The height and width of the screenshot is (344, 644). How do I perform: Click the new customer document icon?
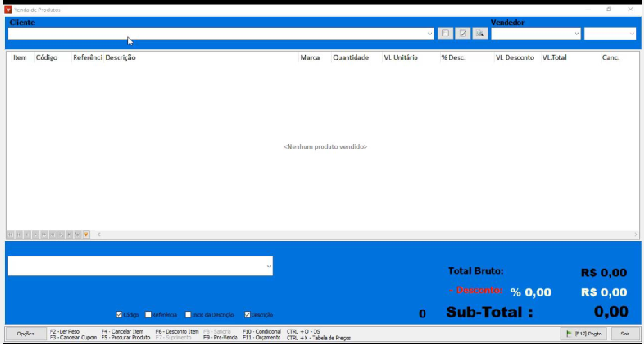point(445,34)
